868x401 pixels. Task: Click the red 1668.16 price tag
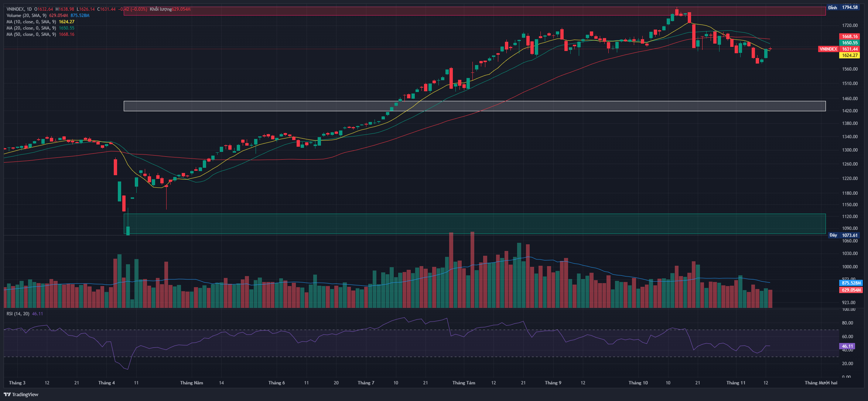tap(850, 37)
